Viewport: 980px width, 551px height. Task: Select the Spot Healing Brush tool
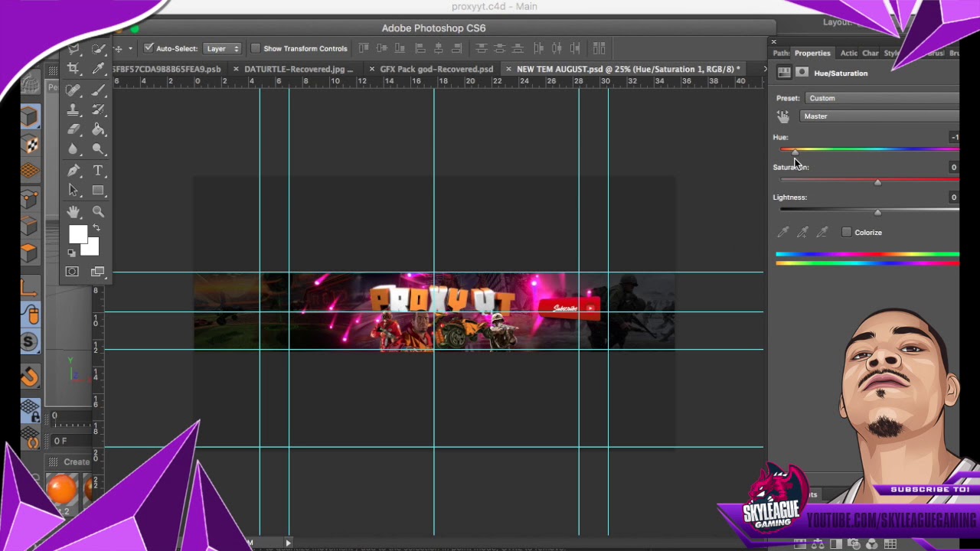(x=73, y=90)
